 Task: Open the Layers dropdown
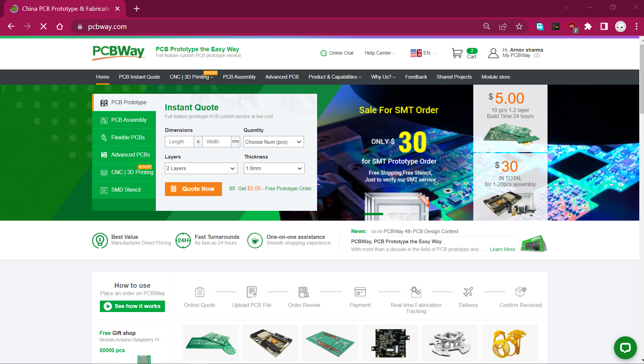[201, 168]
